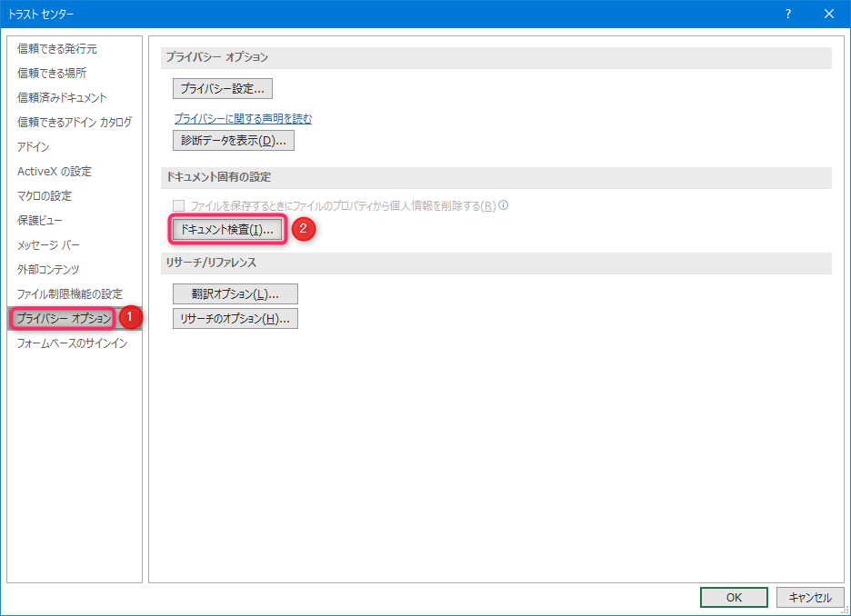
Task: Go to 信頼済みドキュメント settings
Action: click(62, 97)
